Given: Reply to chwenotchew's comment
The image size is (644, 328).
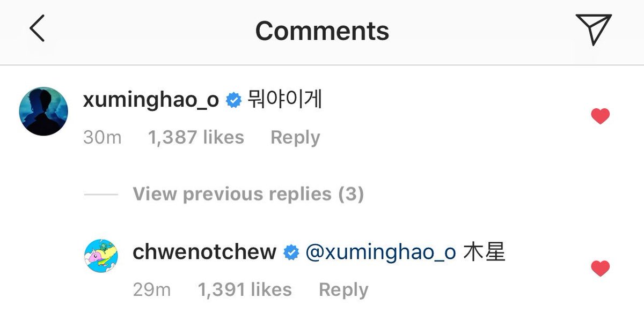Looking at the screenshot, I should (343, 290).
